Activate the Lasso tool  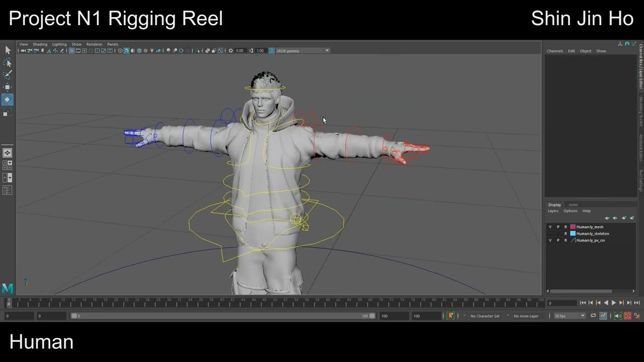coord(7,62)
